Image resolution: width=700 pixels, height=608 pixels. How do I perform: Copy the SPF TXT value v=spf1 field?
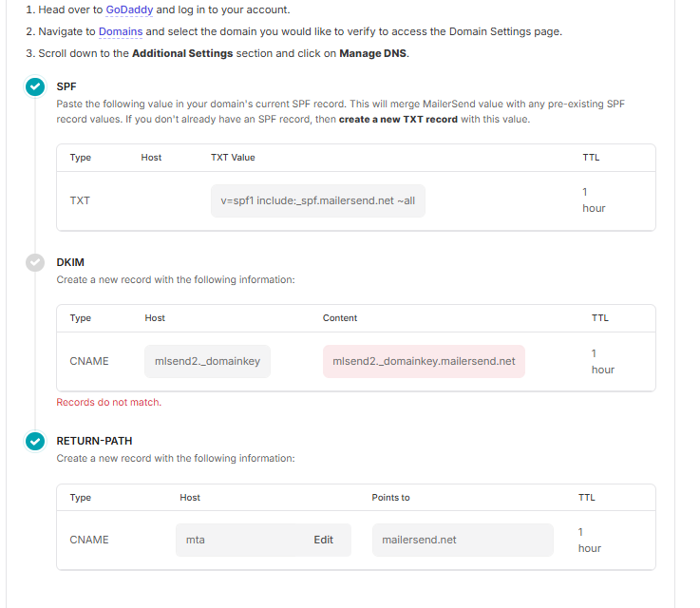(317, 200)
